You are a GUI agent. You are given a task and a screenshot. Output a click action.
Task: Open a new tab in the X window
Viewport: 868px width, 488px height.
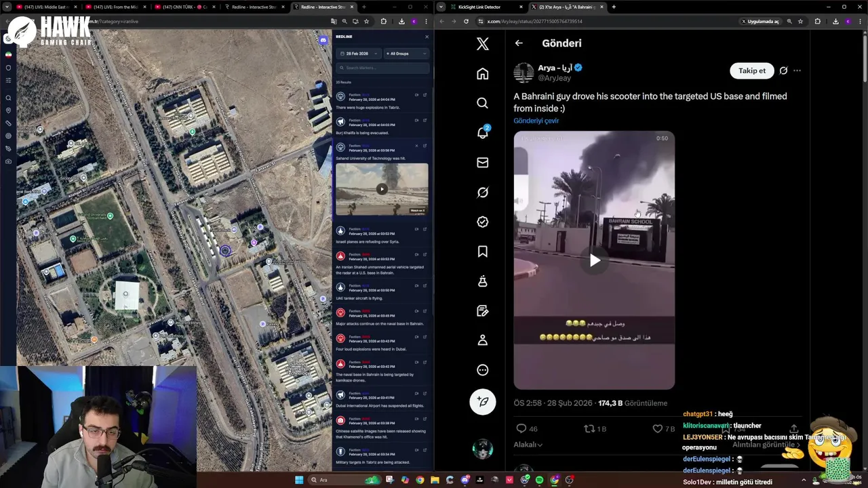[614, 7]
